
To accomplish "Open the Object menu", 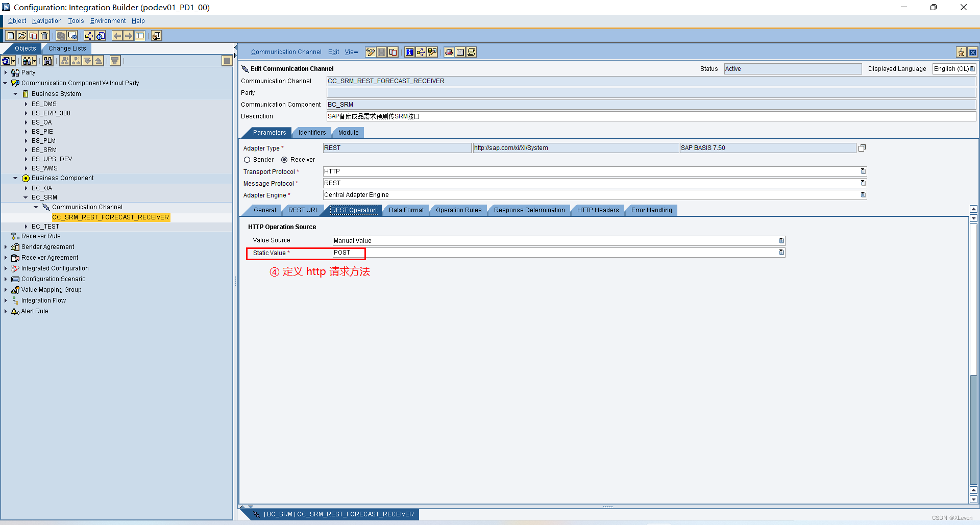I will point(17,21).
